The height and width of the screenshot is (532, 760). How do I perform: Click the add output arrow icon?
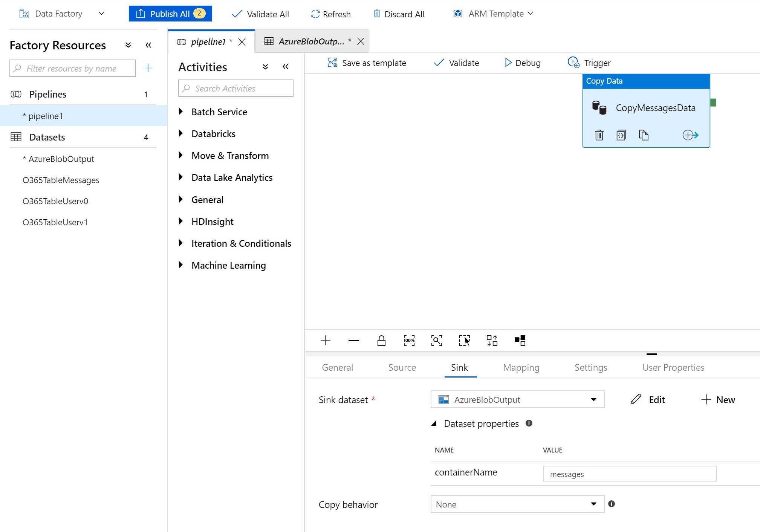point(690,135)
